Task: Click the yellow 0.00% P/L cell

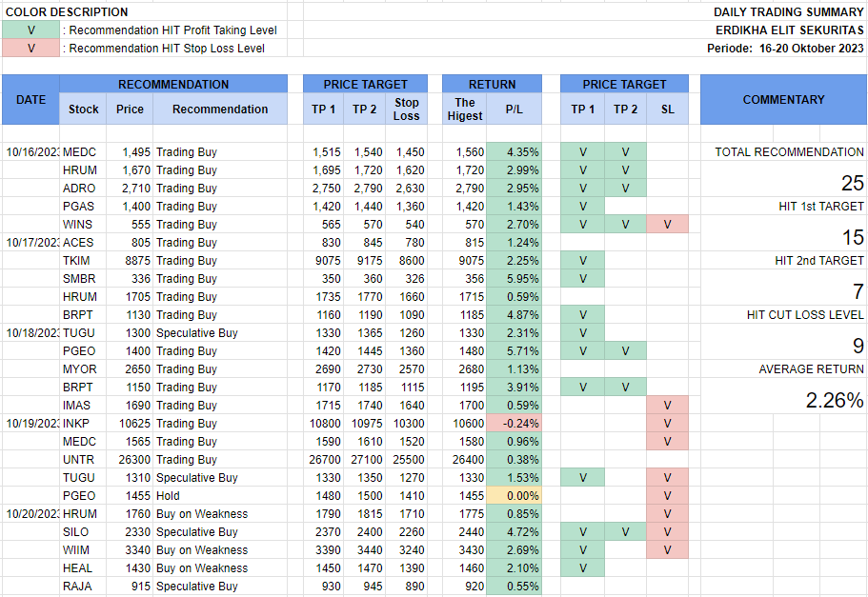Action: tap(515, 496)
